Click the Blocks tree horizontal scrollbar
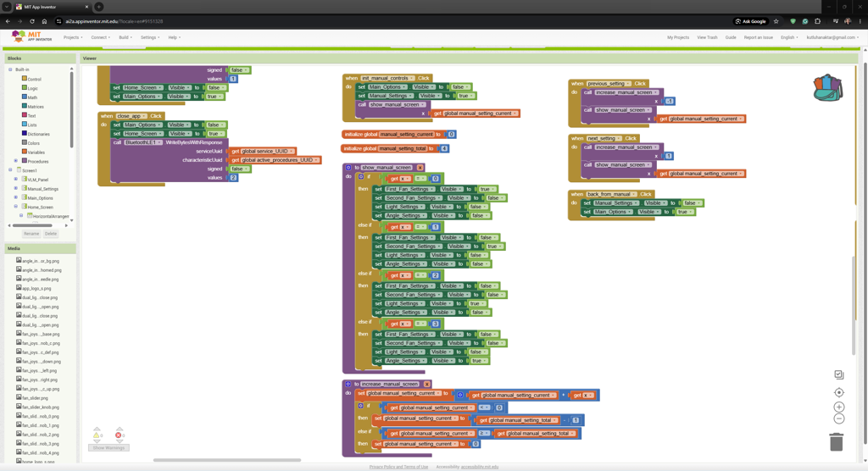Viewport: 868px width, 471px height. coord(32,225)
